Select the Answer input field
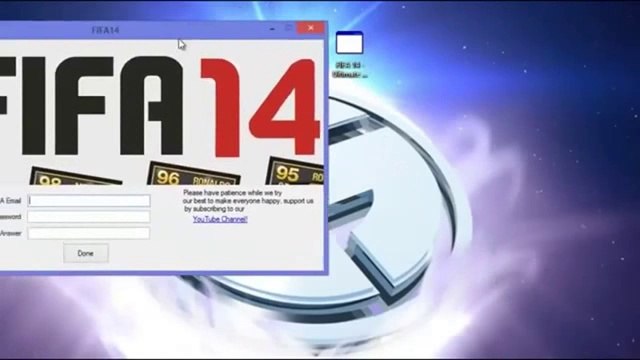This screenshot has height=360, width=640. 89,233
